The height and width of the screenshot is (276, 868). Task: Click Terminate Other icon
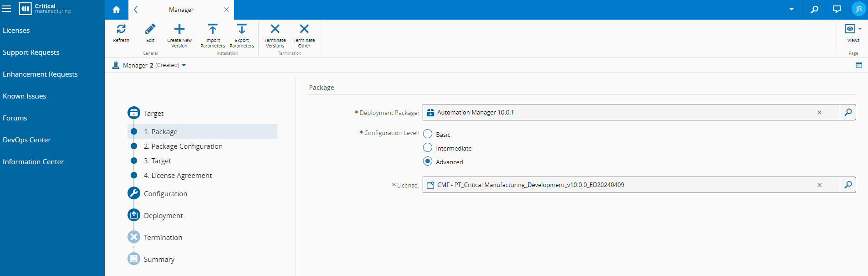point(304,29)
